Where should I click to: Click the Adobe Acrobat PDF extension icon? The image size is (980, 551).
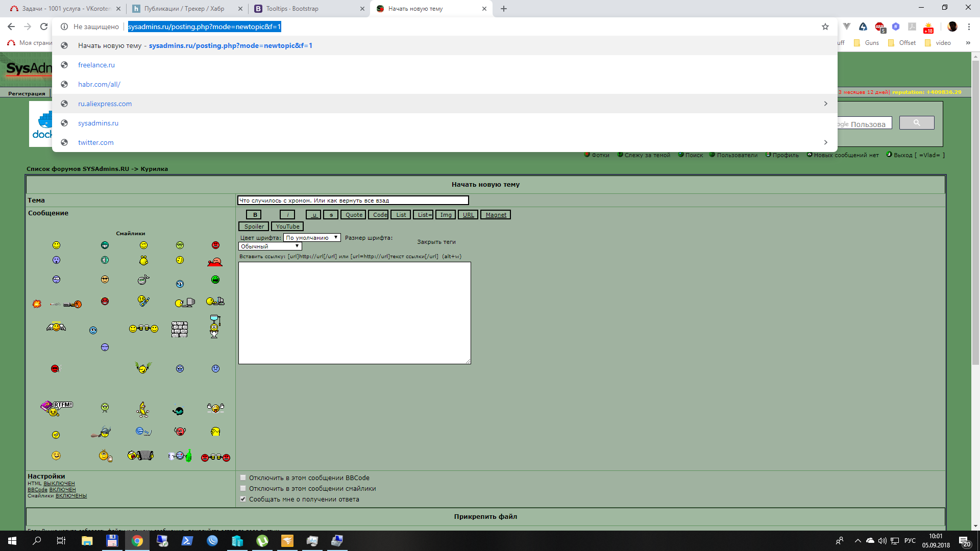coord(912,27)
